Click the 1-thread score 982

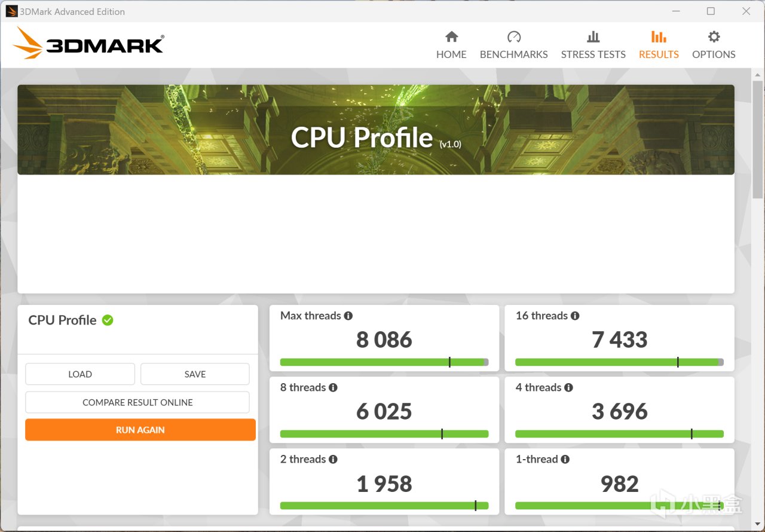[620, 484]
